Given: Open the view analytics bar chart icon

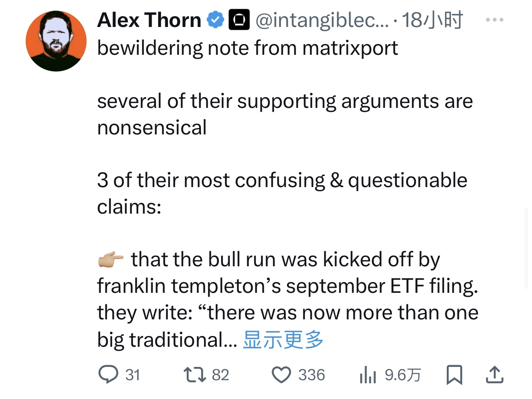Looking at the screenshot, I should [x=368, y=375].
